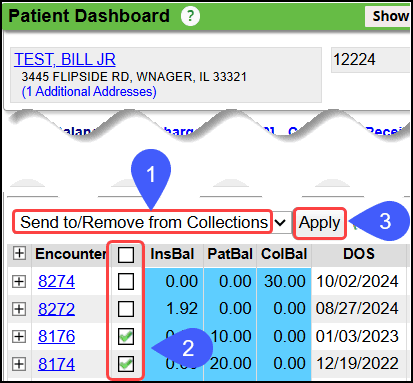
Task: Sort by the DOS column header
Action: click(x=359, y=254)
